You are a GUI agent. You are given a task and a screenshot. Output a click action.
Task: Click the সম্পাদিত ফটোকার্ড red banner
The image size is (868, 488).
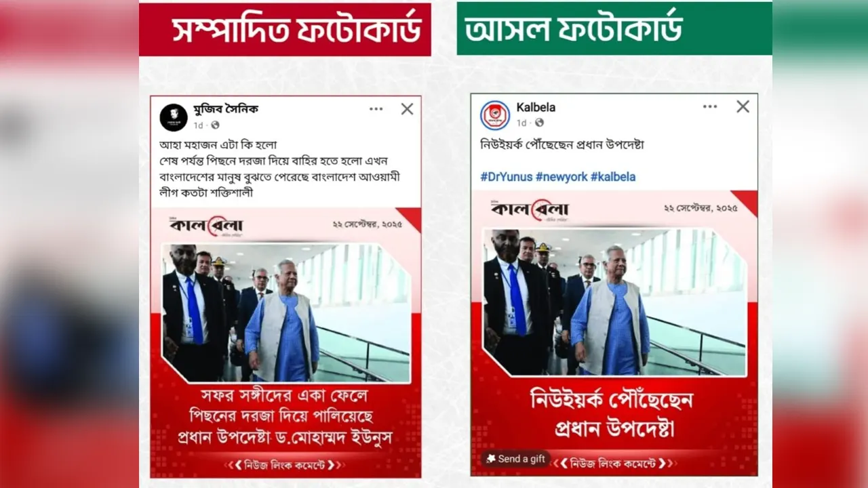pyautogui.click(x=285, y=29)
